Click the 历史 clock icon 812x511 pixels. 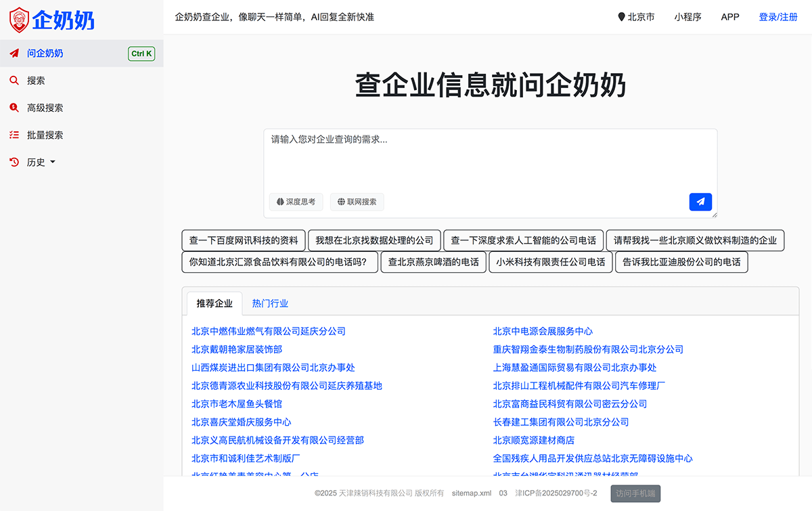(15, 162)
